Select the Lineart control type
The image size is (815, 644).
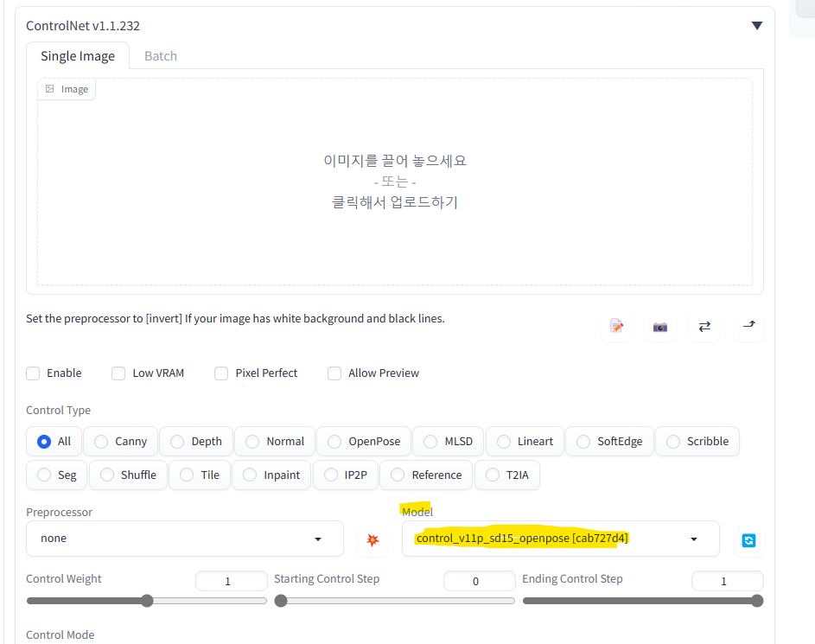click(525, 441)
